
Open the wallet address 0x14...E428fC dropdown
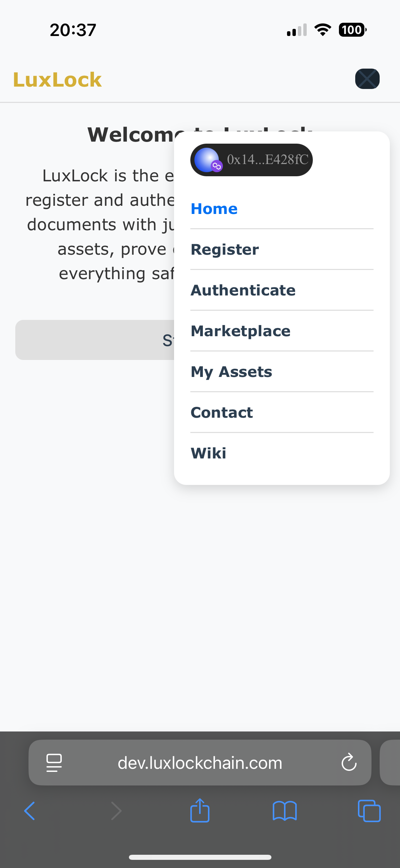click(267, 160)
